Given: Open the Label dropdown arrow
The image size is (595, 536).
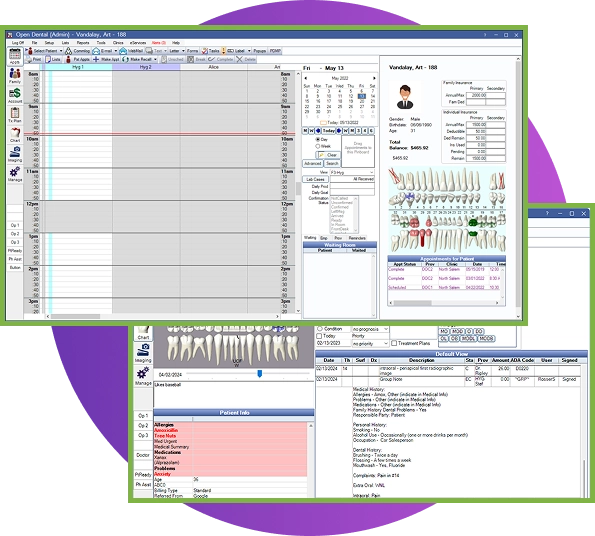Looking at the screenshot, I should click(x=249, y=51).
